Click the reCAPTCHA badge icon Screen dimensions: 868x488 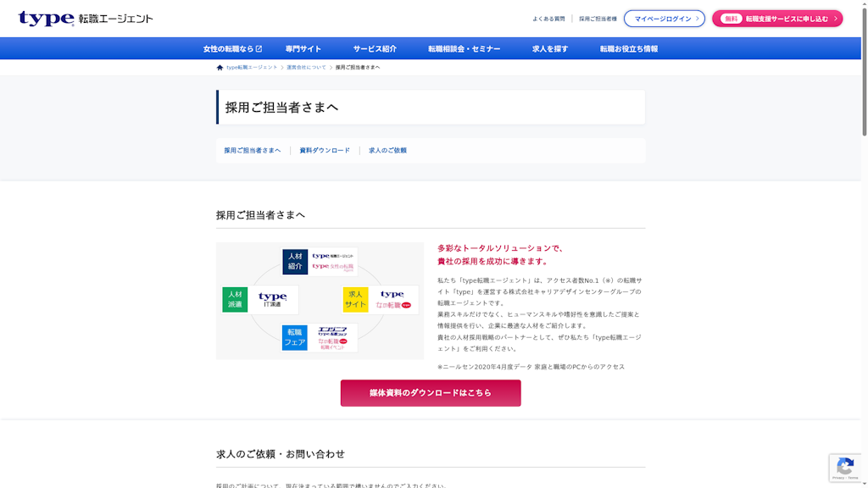click(x=845, y=467)
